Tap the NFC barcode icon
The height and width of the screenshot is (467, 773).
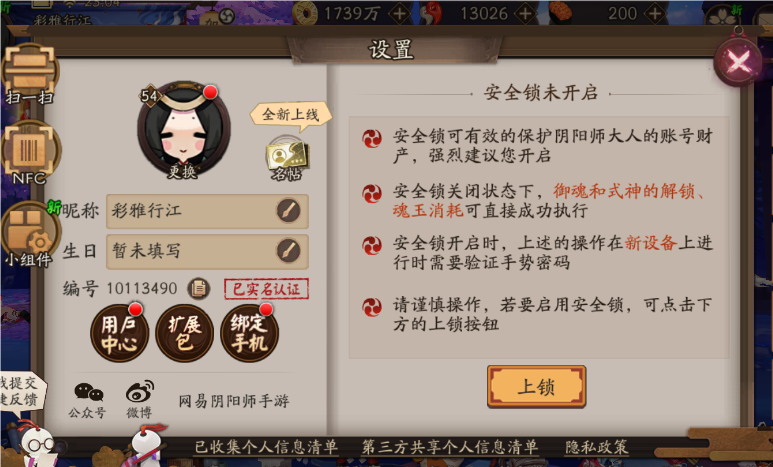pyautogui.click(x=30, y=153)
